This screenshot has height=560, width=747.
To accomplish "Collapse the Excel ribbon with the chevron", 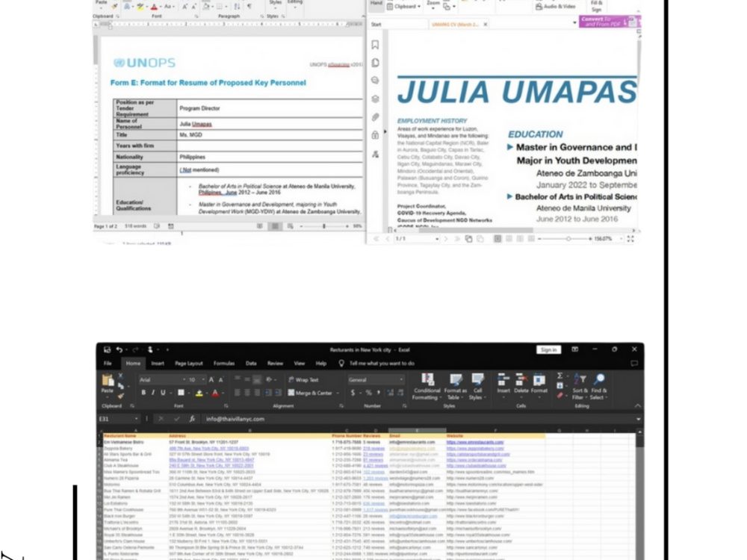I will click(637, 405).
